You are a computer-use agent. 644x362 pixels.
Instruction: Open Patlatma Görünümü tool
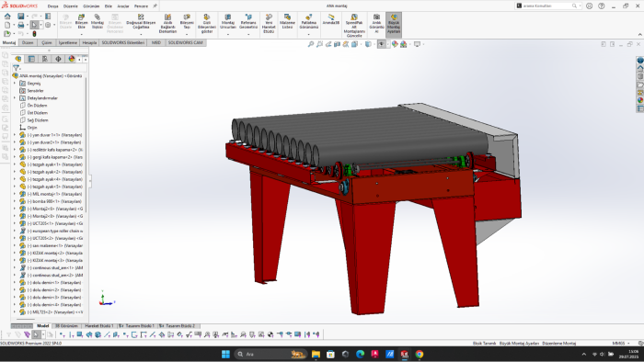tap(309, 22)
